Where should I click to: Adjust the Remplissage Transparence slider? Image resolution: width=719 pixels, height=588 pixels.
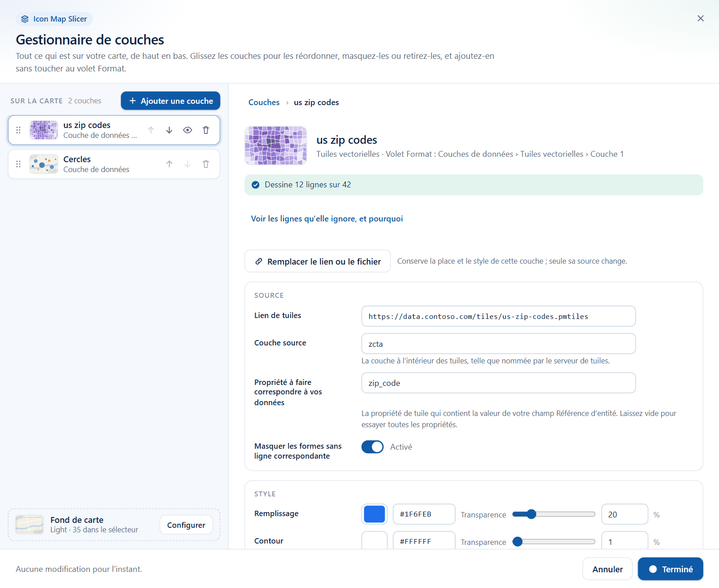[554, 514]
